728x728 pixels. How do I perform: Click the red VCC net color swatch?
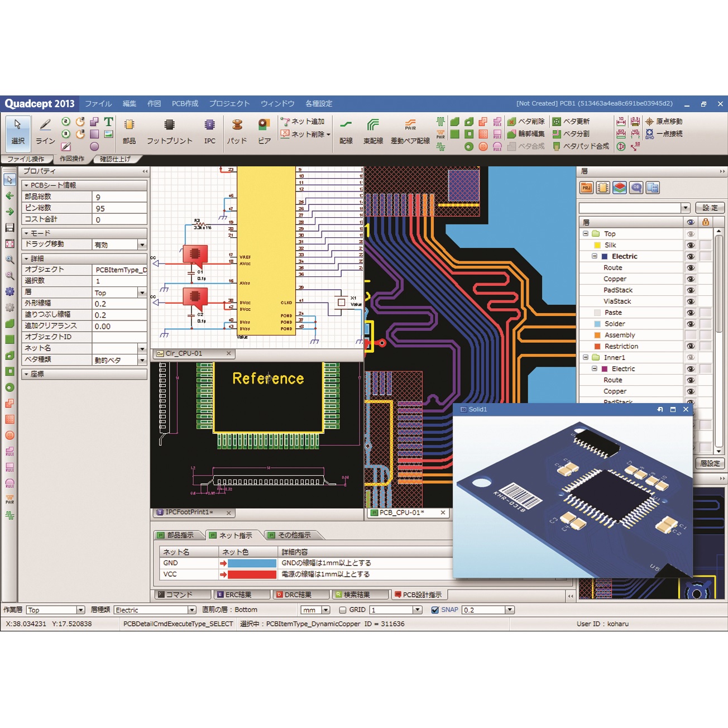point(252,574)
